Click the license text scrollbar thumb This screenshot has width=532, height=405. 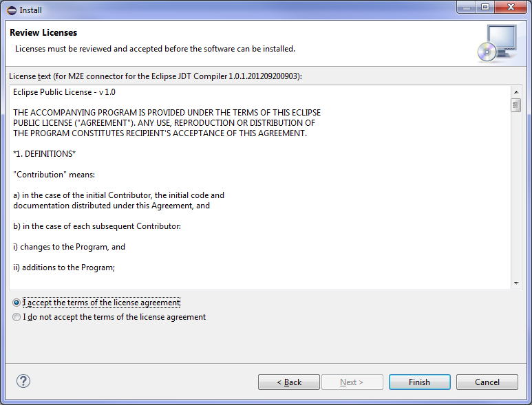515,105
